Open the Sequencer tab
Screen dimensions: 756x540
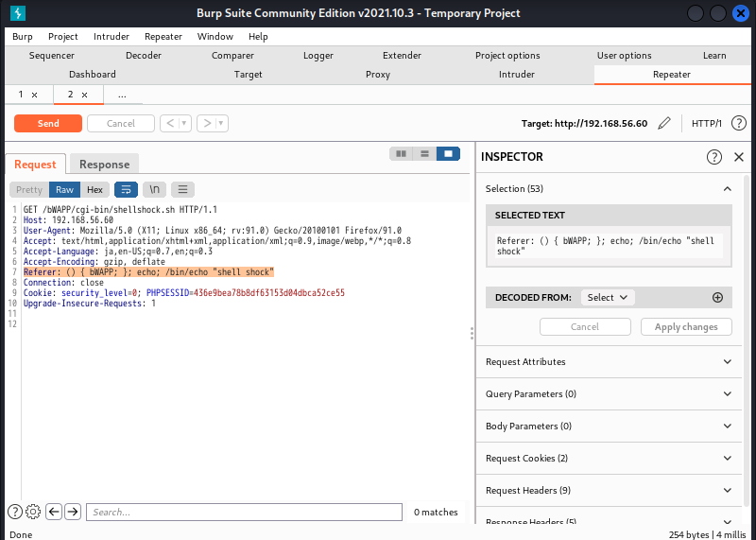point(52,56)
